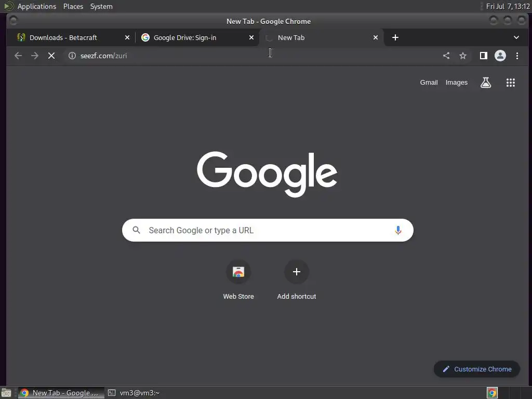View site information for seezf.com

pyautogui.click(x=72, y=56)
